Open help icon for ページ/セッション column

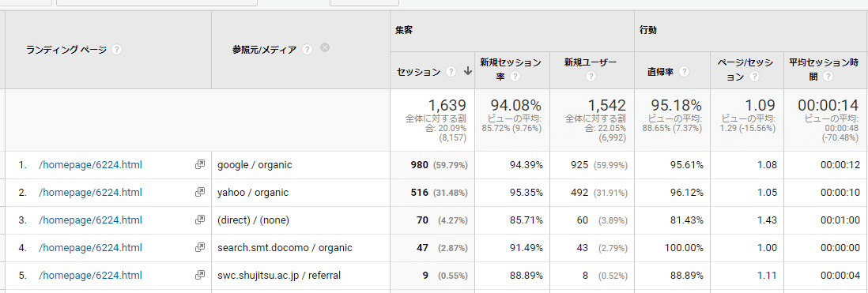754,77
